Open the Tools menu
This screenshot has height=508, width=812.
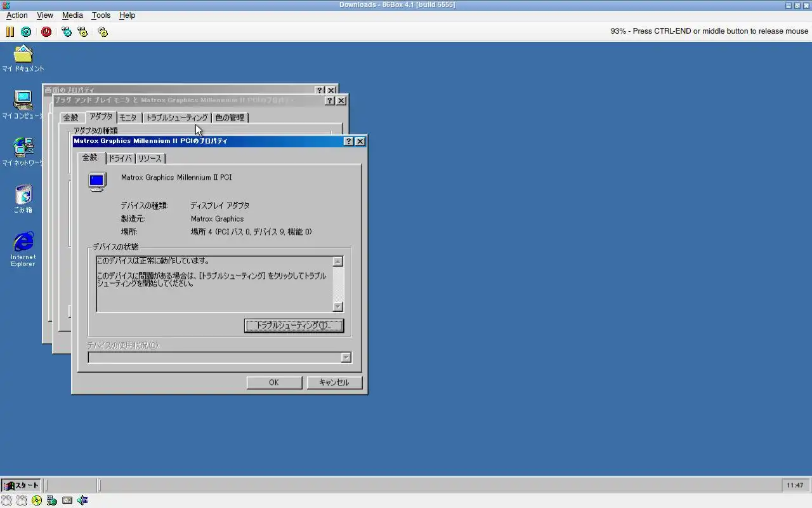pos(101,15)
